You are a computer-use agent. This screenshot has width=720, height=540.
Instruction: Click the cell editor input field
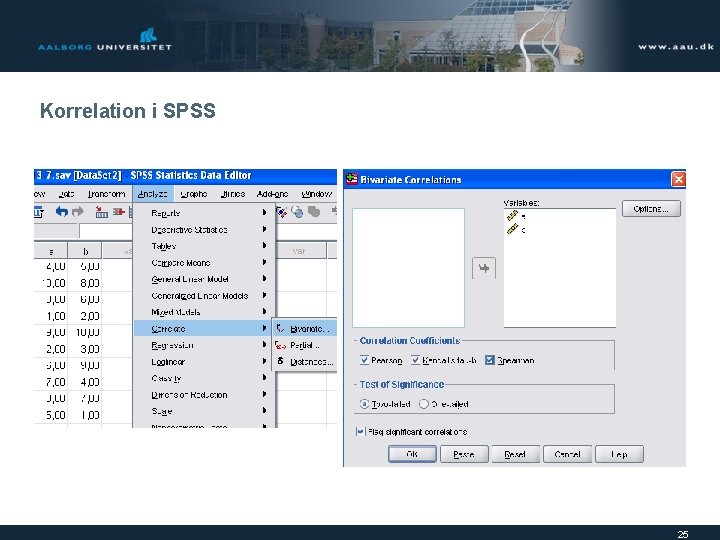[106, 231]
